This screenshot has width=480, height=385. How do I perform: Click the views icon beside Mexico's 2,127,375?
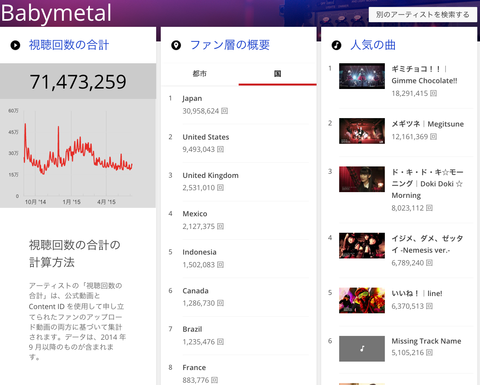pos(220,226)
